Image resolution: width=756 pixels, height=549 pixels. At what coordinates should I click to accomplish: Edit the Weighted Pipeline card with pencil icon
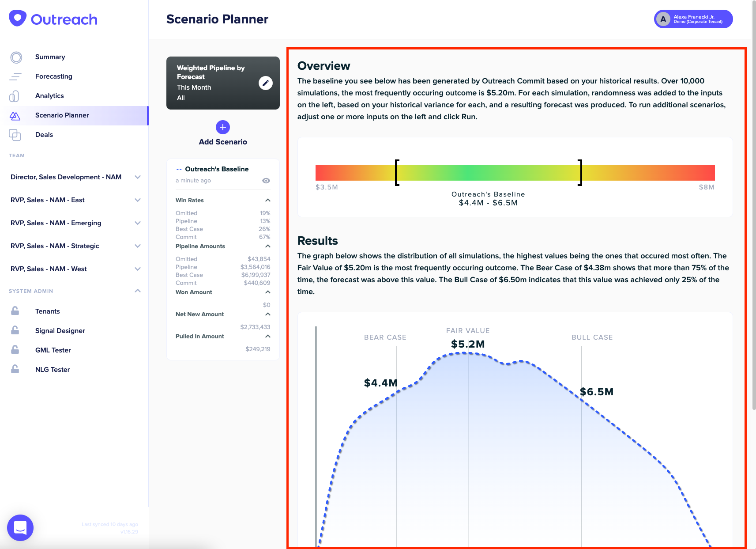click(x=266, y=83)
